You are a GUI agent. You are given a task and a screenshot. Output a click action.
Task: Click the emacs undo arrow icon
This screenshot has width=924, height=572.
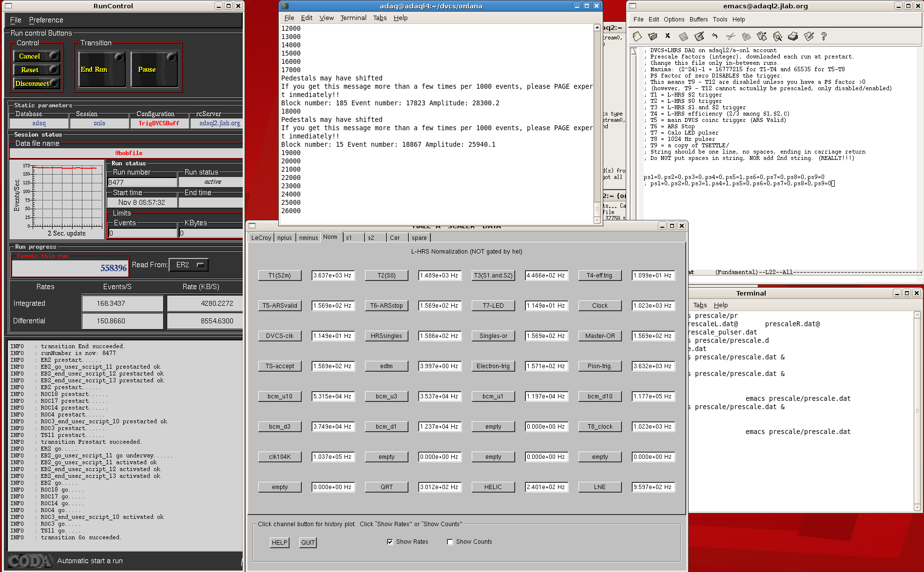714,36
